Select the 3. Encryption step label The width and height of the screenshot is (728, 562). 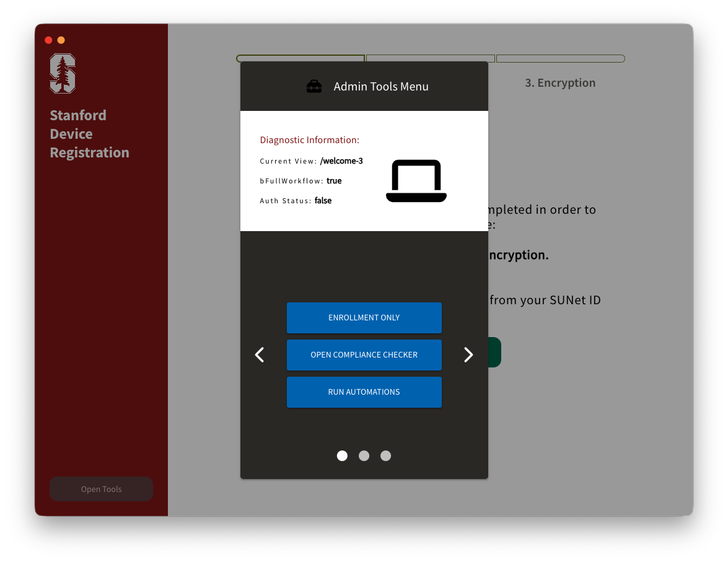[x=560, y=83]
